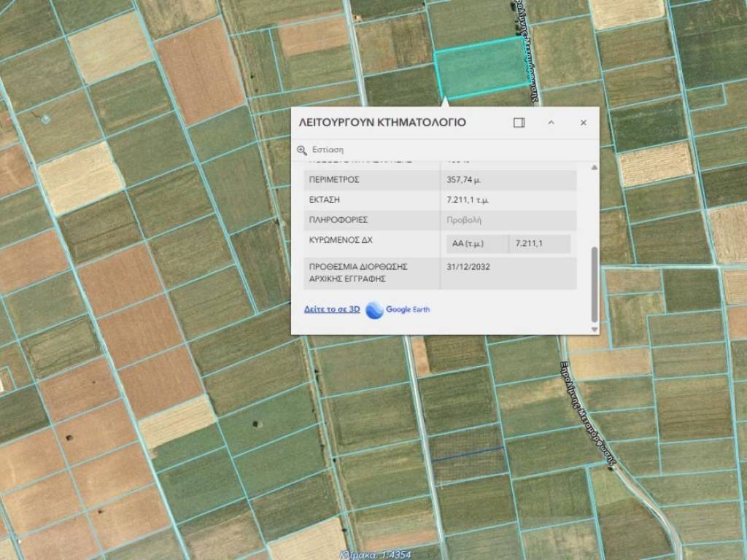Collapse the popup using the chevron
This screenshot has width=747, height=560.
coord(551,122)
